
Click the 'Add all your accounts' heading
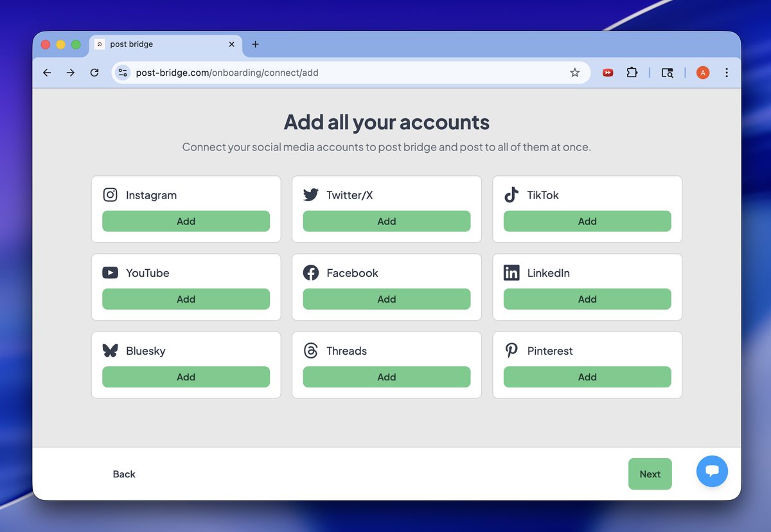pyautogui.click(x=387, y=122)
